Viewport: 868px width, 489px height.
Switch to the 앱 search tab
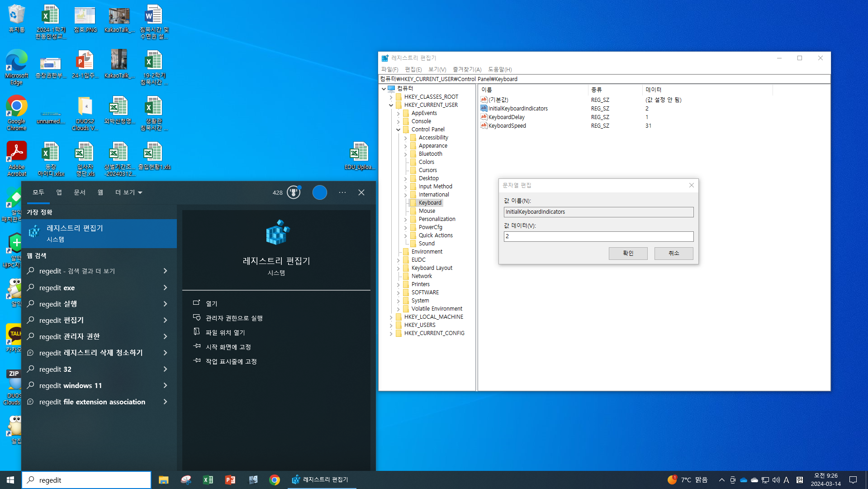(59, 192)
